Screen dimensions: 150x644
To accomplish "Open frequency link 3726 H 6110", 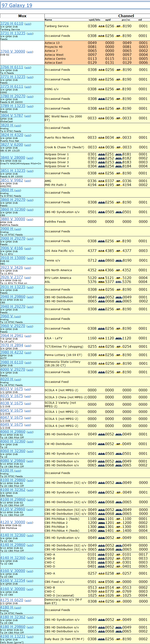I will coord(12,24).
